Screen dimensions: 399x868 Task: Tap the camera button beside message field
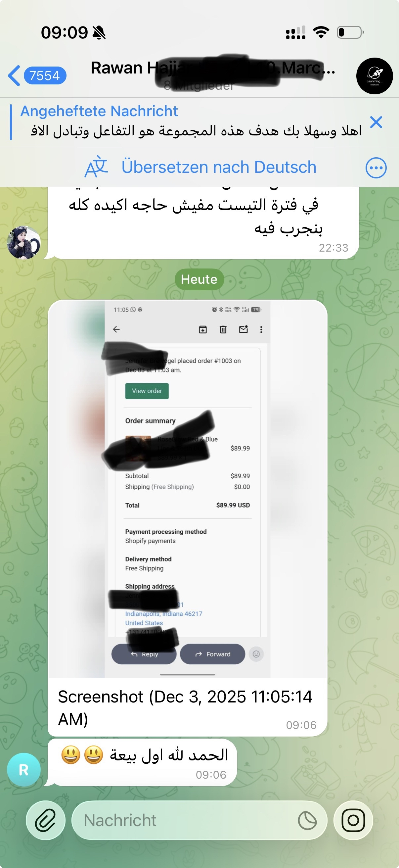[353, 820]
